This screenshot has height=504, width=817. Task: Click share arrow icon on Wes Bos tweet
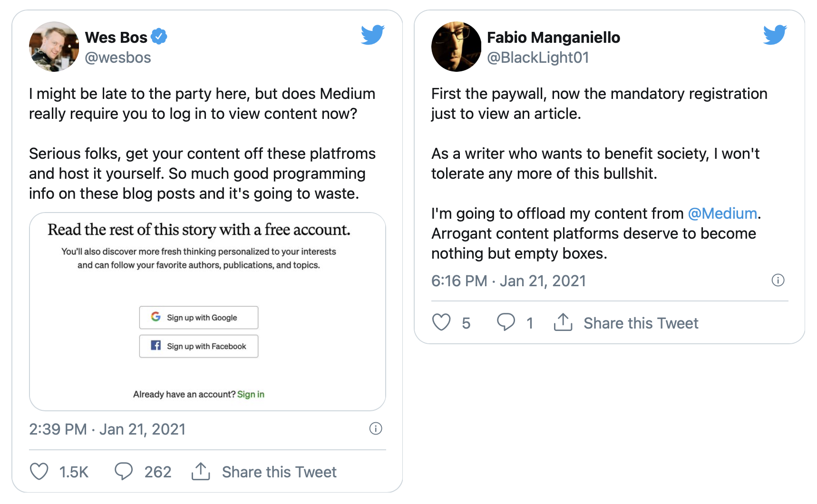point(201,471)
